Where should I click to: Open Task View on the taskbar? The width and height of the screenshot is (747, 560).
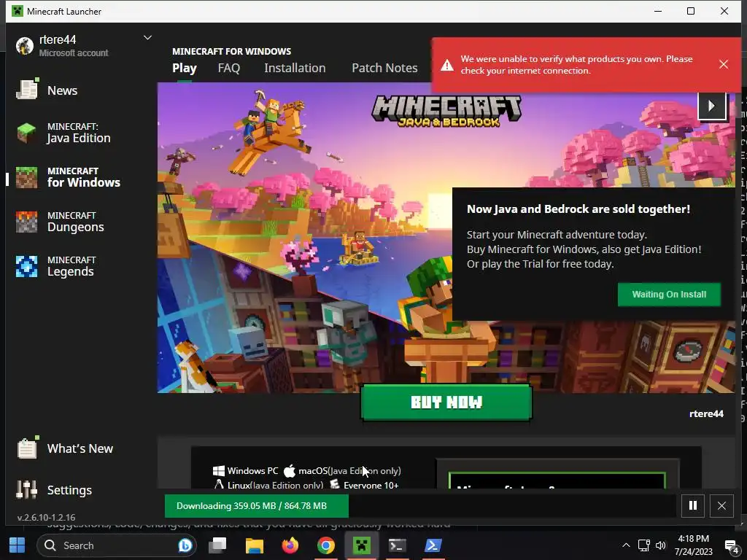tap(217, 545)
